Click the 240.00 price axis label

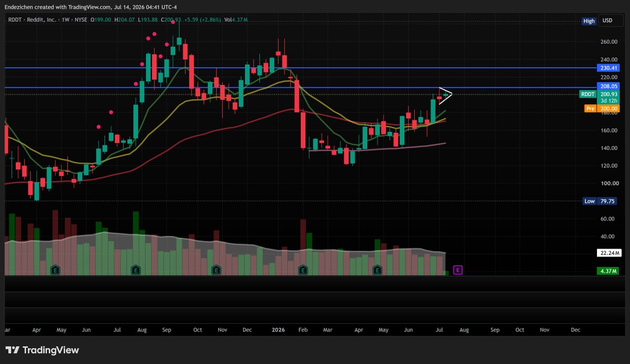pos(609,59)
